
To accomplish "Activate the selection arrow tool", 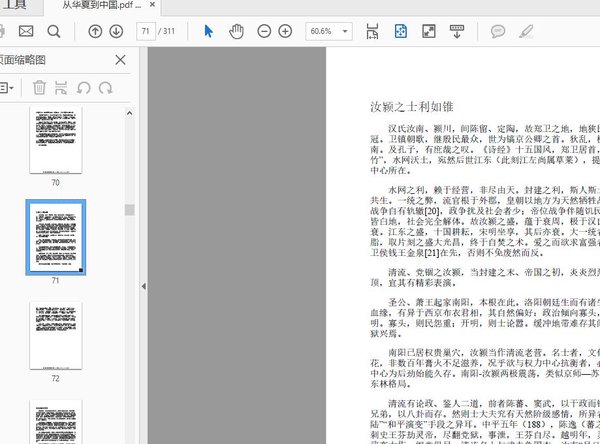I will [209, 31].
